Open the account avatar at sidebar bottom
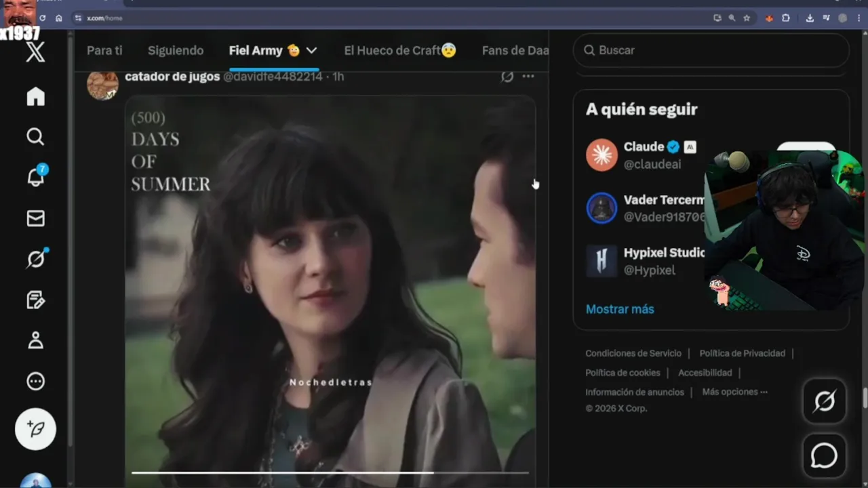The height and width of the screenshot is (488, 868). [x=35, y=481]
